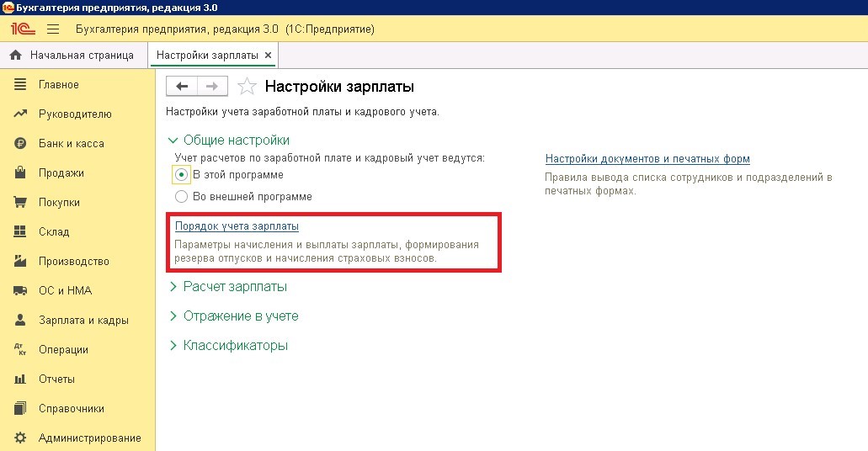Collapse the Общие настройки section

173,141
